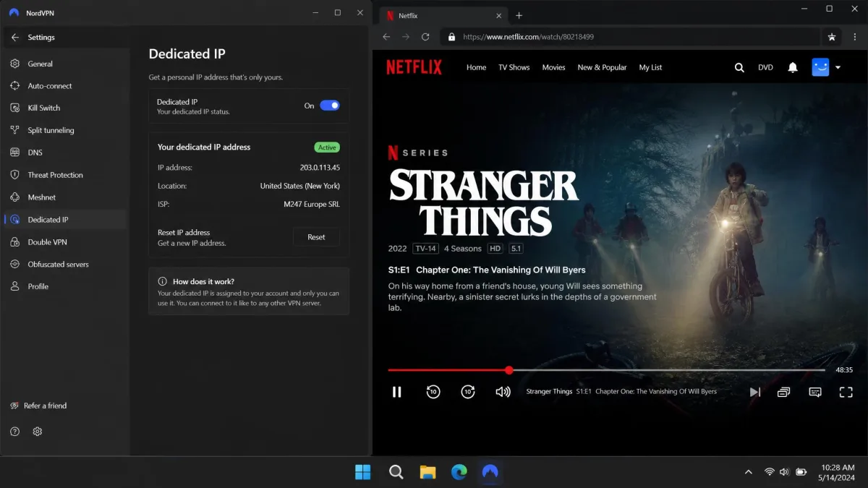Click NordVPN icon in taskbar
Viewport: 868px width, 488px height.
pyautogui.click(x=490, y=472)
